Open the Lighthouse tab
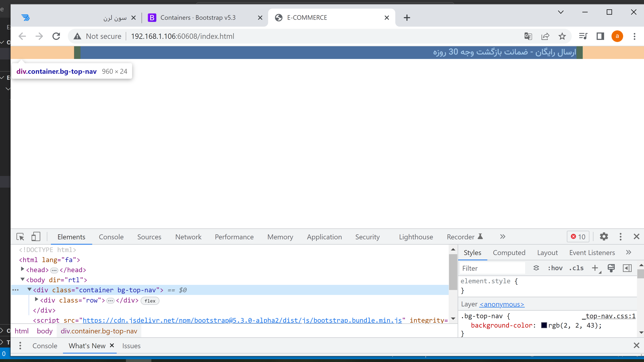644x362 pixels. (x=416, y=237)
